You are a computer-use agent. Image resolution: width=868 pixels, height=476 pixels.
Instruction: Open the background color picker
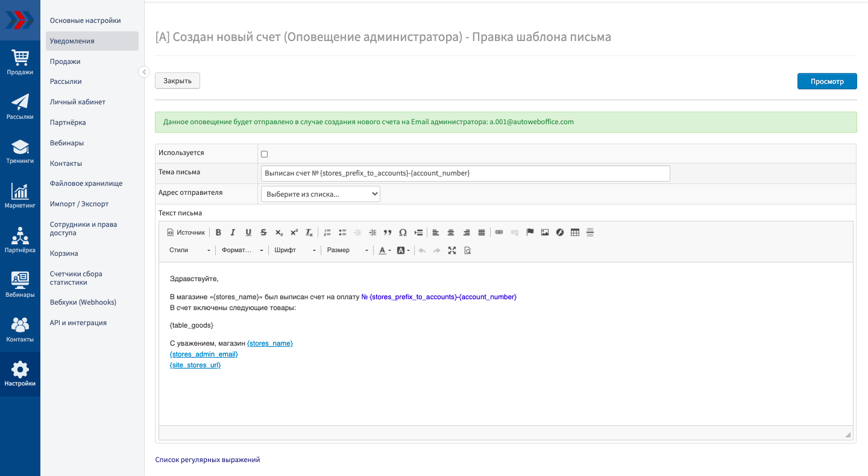(403, 250)
